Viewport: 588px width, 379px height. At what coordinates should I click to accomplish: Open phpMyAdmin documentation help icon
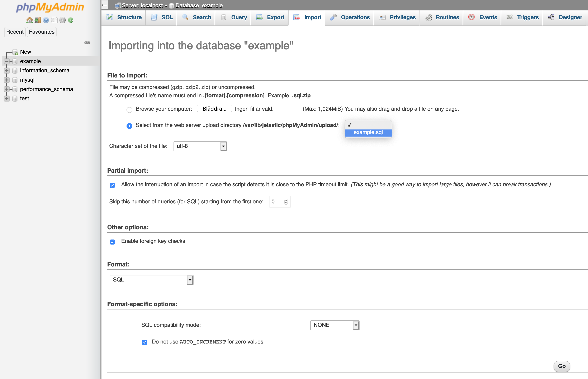(46, 20)
